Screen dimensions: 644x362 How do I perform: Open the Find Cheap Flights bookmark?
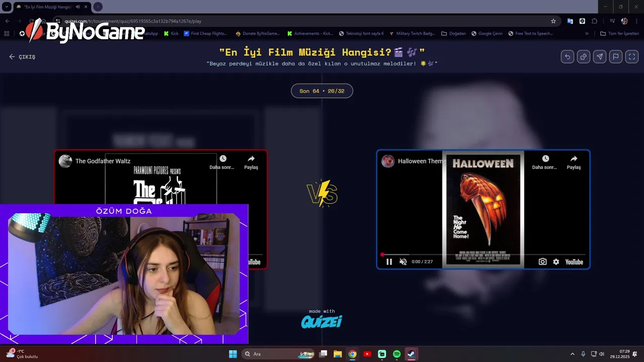205,34
